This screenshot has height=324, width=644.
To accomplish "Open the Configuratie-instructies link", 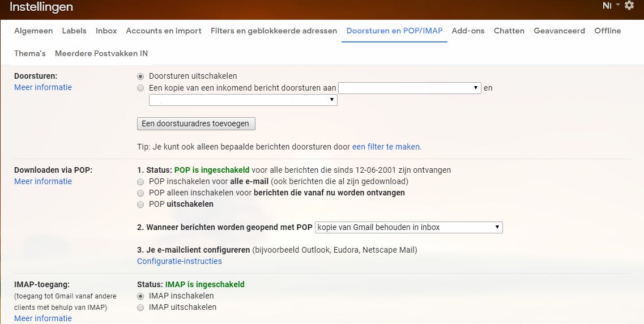I will [x=180, y=262].
